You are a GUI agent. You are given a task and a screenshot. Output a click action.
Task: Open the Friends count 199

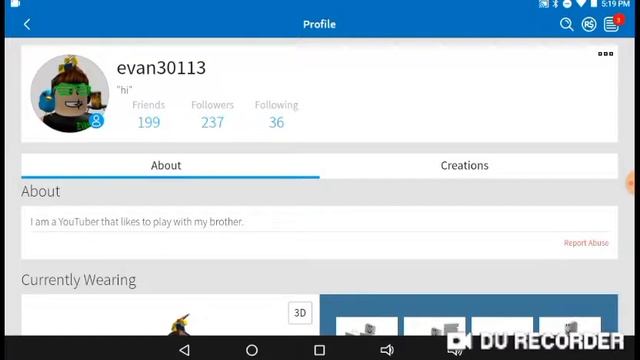(x=149, y=122)
